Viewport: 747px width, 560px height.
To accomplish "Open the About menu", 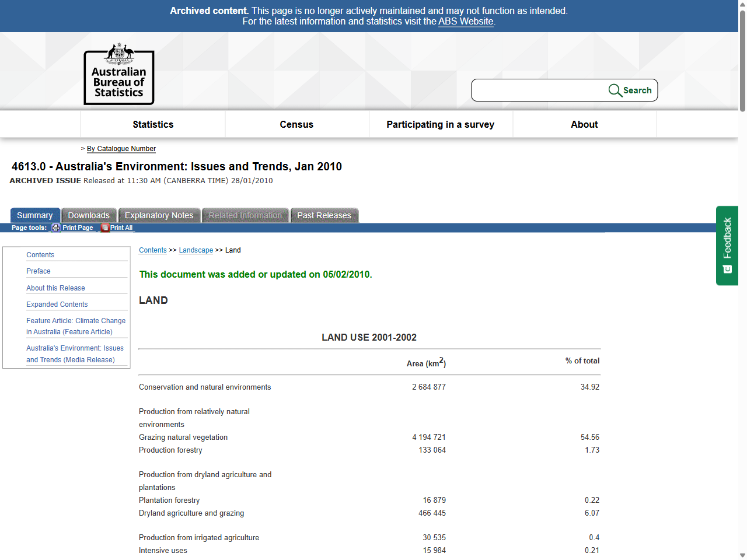I will (584, 124).
